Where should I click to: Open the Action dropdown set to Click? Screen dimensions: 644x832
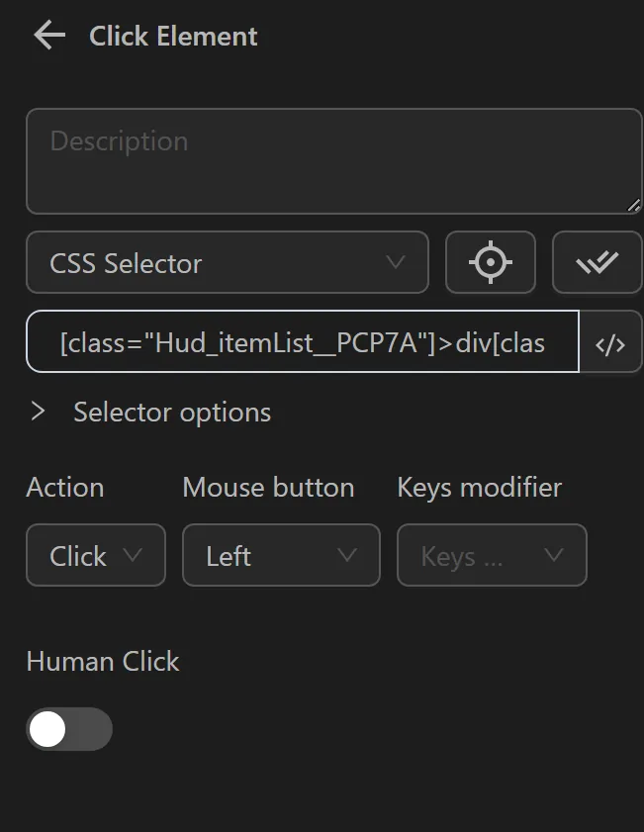coord(95,556)
